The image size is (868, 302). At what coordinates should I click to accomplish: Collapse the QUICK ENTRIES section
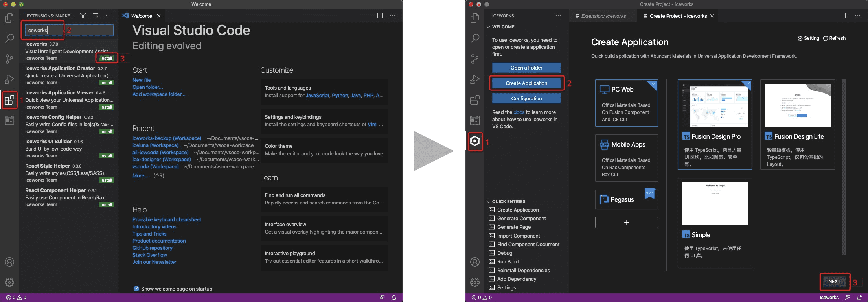489,201
